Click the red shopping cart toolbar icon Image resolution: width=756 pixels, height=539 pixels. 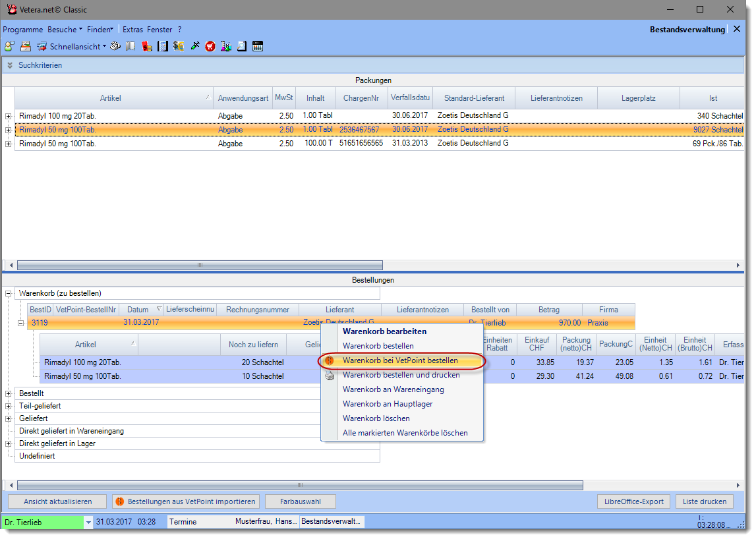[x=210, y=46]
